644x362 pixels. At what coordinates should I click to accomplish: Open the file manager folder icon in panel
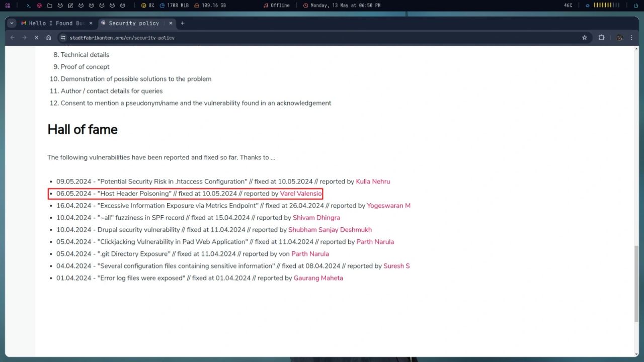[49, 6]
